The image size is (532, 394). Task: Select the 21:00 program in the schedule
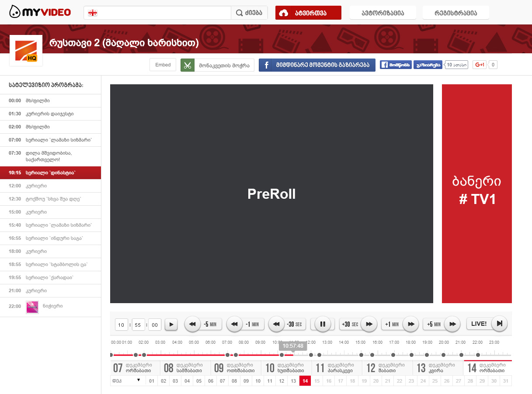(x=50, y=291)
